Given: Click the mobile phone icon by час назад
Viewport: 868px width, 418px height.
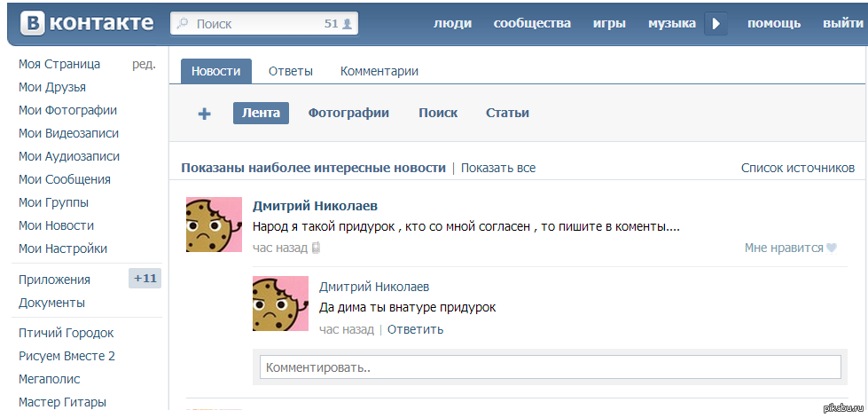Looking at the screenshot, I should tap(316, 248).
